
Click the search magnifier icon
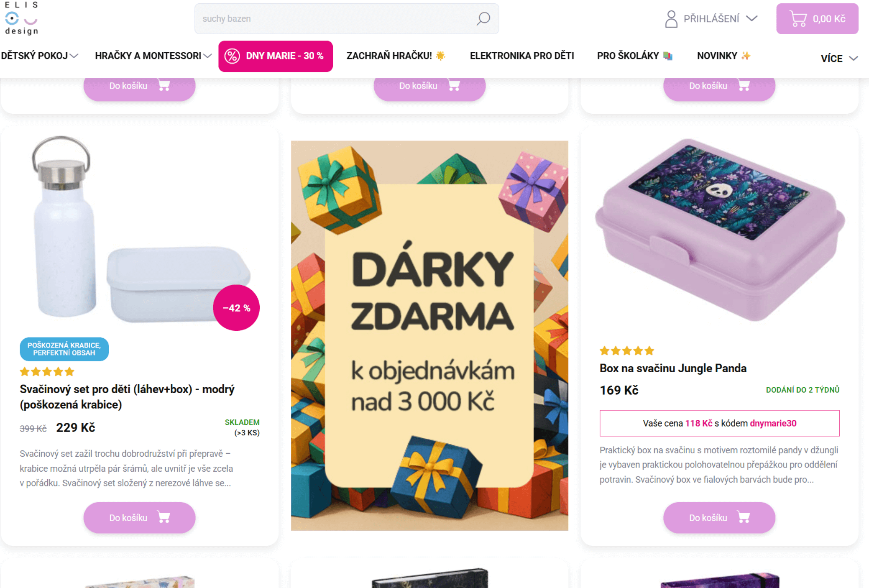tap(483, 18)
